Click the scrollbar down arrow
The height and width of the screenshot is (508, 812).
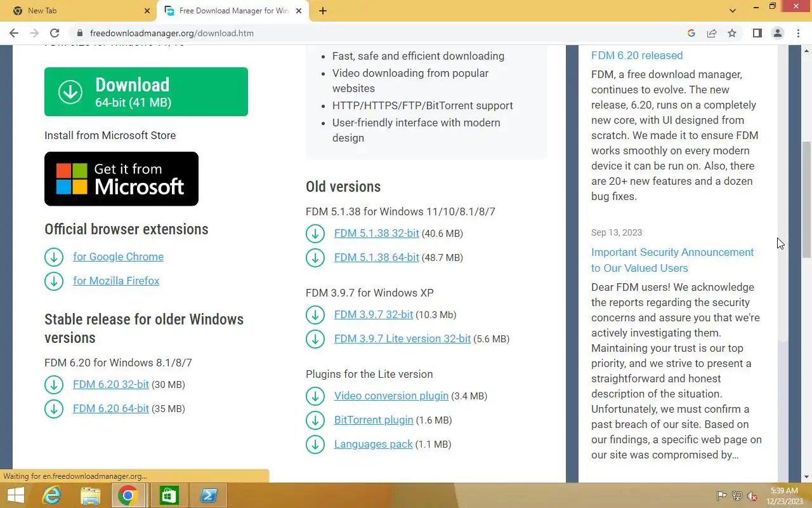point(806,477)
